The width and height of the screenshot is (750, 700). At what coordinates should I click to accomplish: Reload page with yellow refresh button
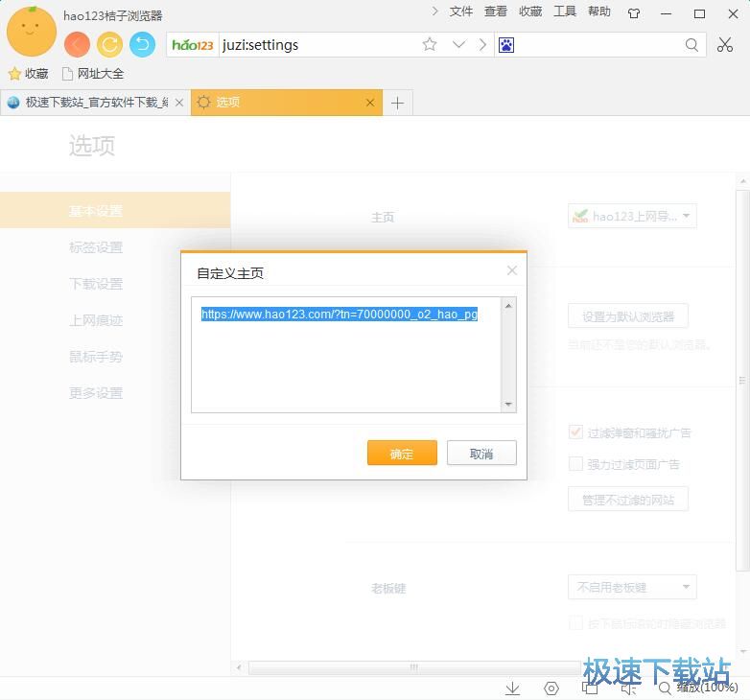(x=109, y=45)
